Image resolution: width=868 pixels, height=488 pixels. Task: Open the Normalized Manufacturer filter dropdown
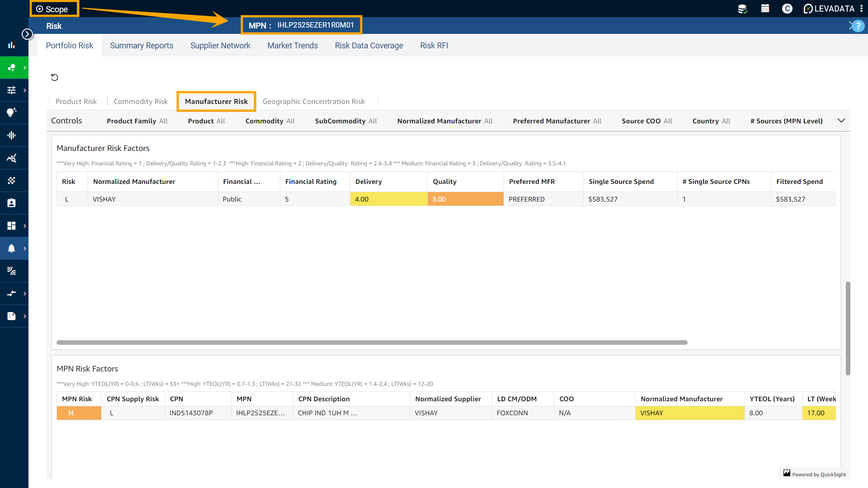click(444, 121)
